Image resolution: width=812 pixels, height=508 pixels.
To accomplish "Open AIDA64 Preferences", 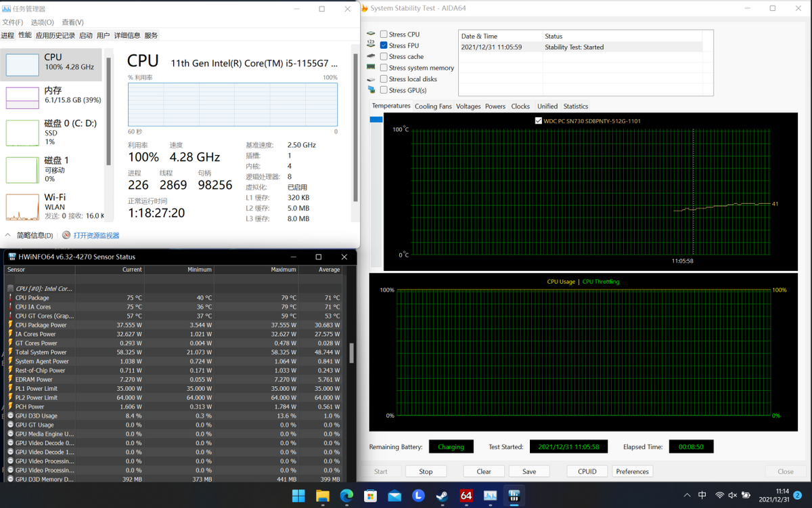I will pyautogui.click(x=633, y=471).
